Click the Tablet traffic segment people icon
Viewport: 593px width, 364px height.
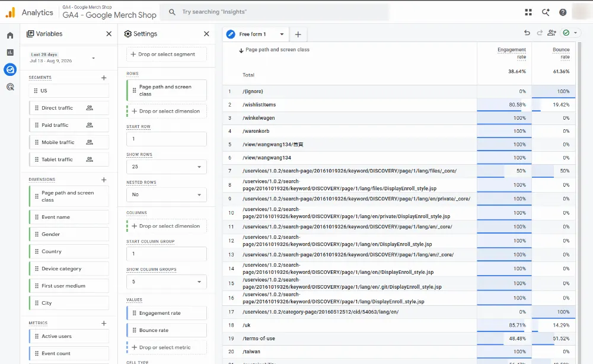click(90, 159)
